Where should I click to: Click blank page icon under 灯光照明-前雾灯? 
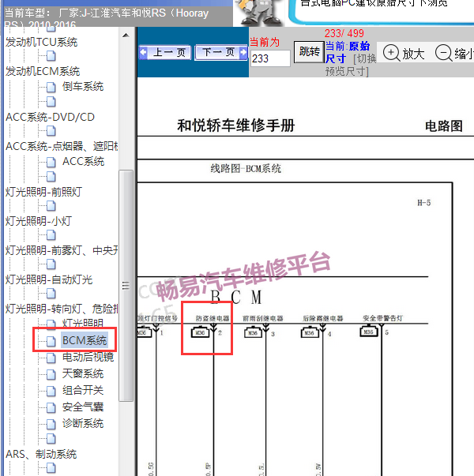pos(51,264)
